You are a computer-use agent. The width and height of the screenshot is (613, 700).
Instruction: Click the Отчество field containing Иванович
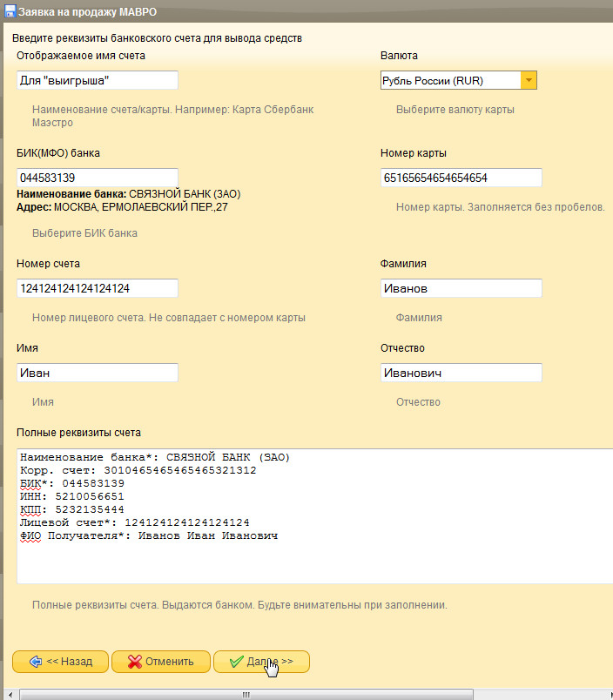coord(461,373)
